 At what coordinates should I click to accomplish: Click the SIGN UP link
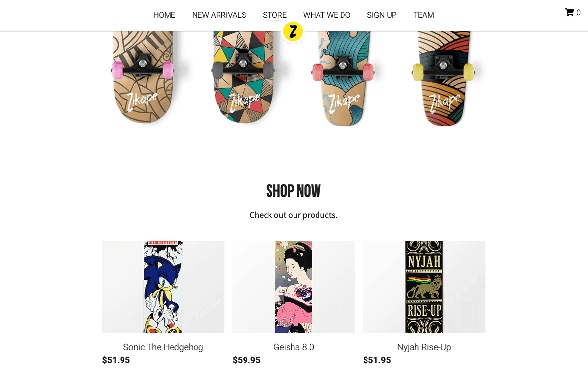pos(382,15)
